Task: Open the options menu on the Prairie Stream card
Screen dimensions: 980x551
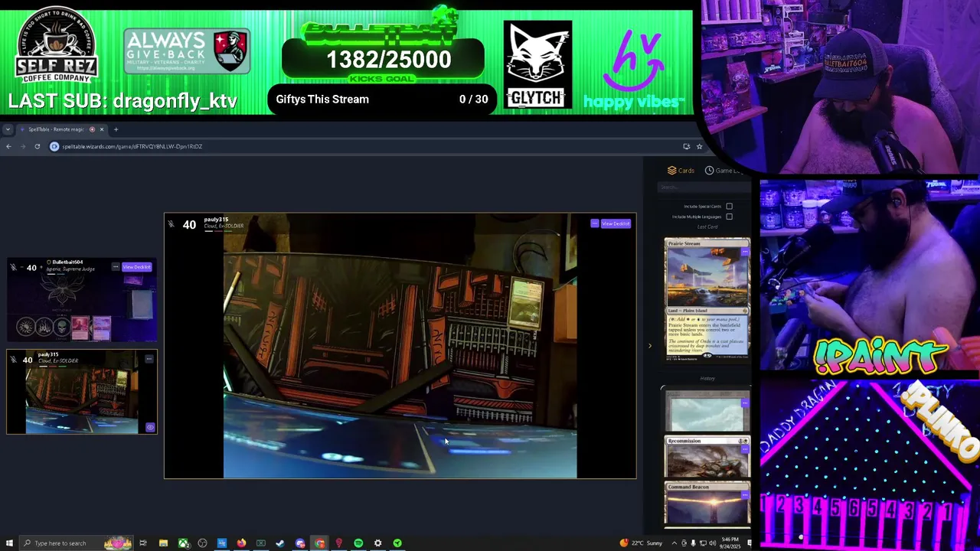Action: [x=744, y=251]
